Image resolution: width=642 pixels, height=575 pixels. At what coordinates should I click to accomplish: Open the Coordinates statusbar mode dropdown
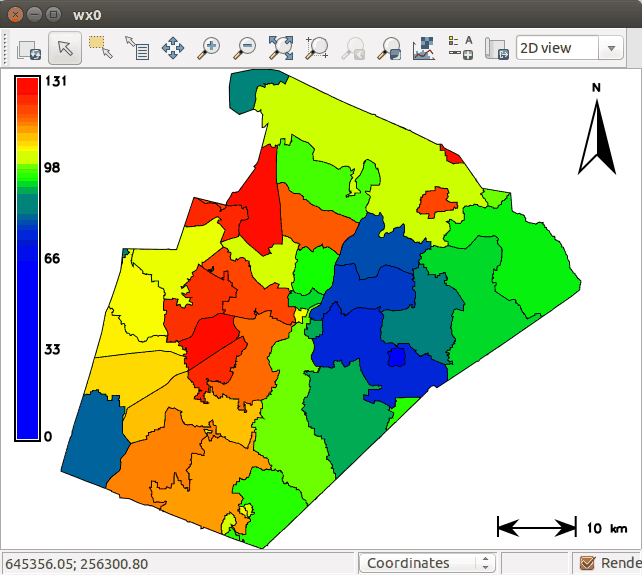point(427,563)
